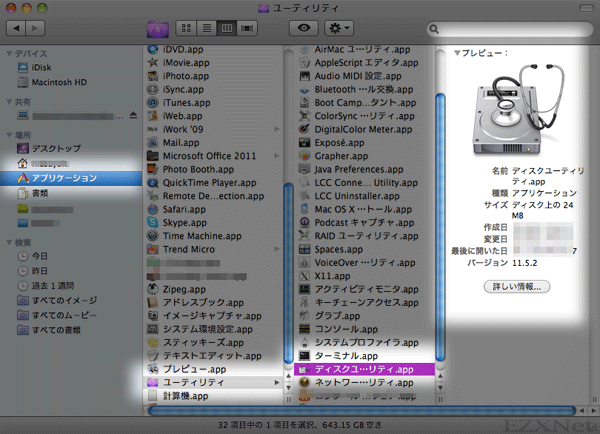Screen dimensions: 600x434
Task: Select アプリケーション in the sidebar
Action: click(x=71, y=178)
